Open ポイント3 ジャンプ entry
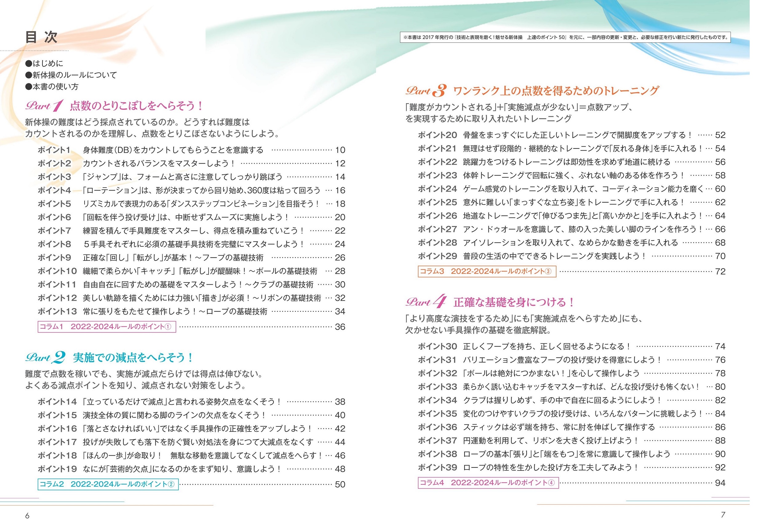The image size is (769, 532). click(x=191, y=177)
